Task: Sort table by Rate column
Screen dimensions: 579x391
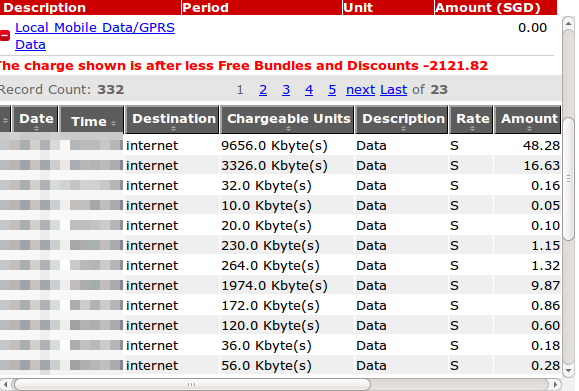Action: pyautogui.click(x=471, y=119)
